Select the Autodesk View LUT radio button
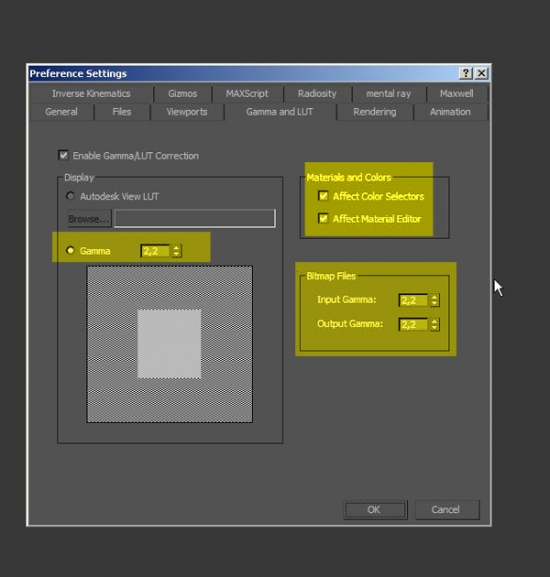 [70, 196]
